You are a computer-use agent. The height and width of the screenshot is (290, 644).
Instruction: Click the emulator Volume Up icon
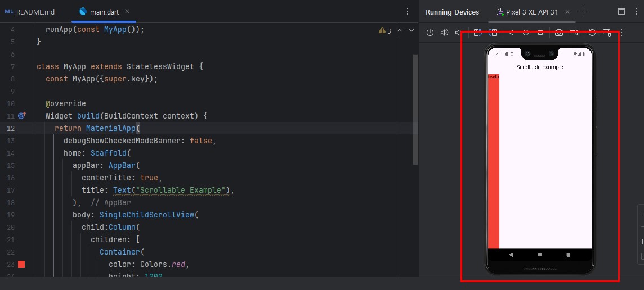coord(444,33)
